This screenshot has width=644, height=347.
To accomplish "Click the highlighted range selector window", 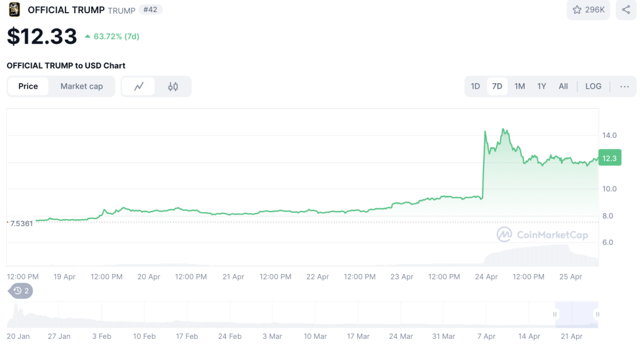I will (x=576, y=314).
